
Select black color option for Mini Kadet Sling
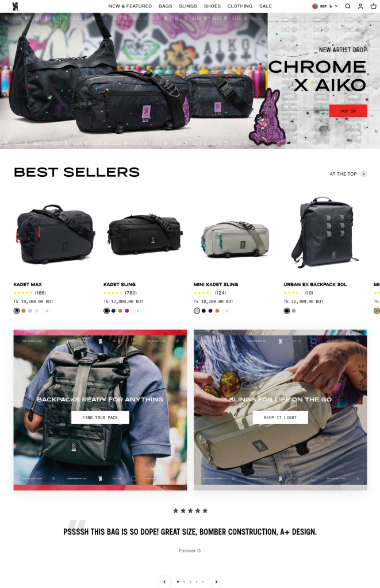(204, 311)
